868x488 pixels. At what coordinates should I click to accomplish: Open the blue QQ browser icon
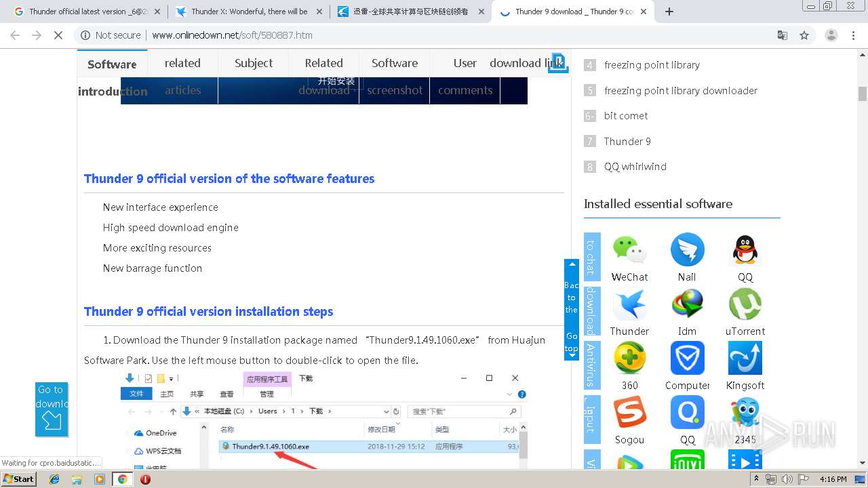pyautogui.click(x=687, y=412)
